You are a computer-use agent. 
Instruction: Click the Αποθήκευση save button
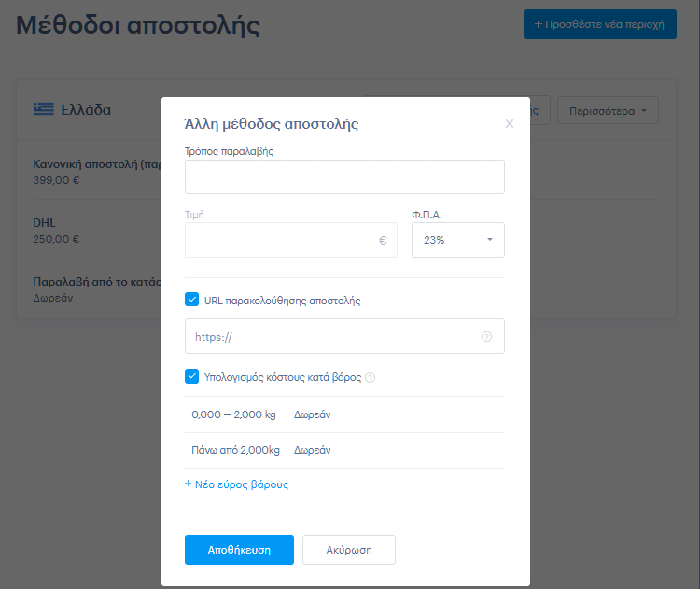(x=239, y=550)
